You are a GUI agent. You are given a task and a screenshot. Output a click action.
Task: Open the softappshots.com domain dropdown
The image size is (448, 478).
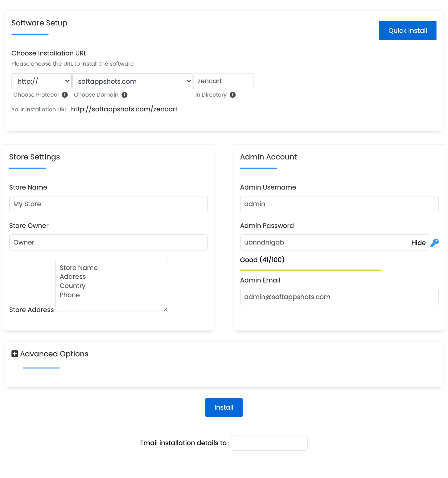132,81
